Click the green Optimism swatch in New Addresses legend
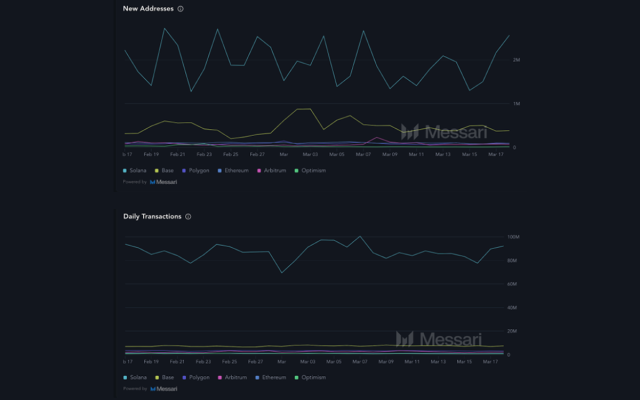640x400 pixels. [x=297, y=171]
